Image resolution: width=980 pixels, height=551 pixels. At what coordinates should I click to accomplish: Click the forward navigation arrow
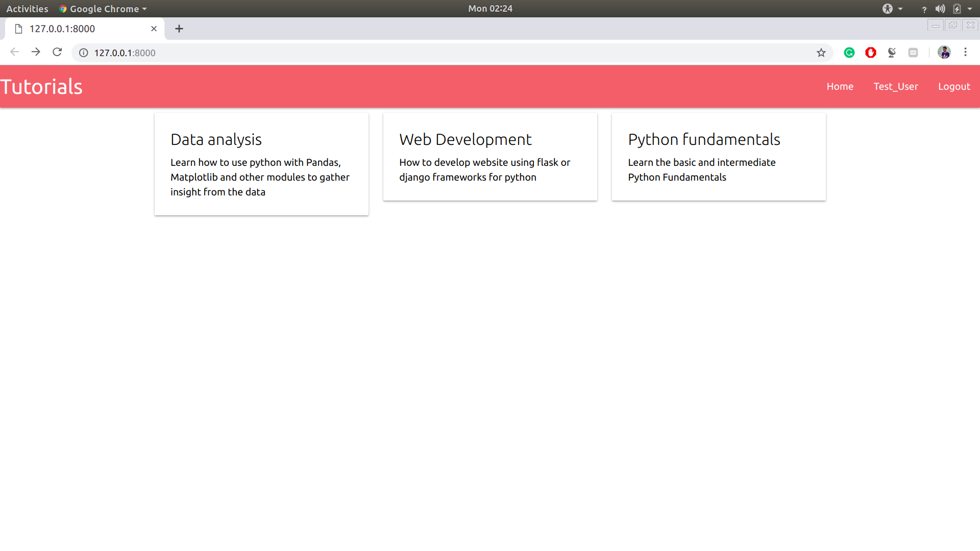[36, 52]
